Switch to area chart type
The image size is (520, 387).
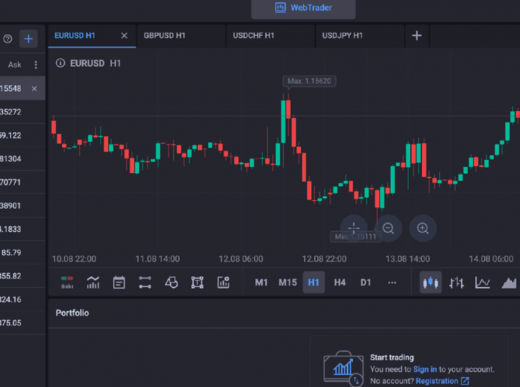509,283
